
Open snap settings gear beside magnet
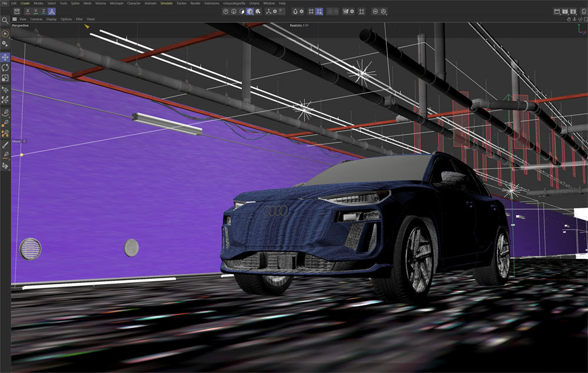(x=302, y=12)
